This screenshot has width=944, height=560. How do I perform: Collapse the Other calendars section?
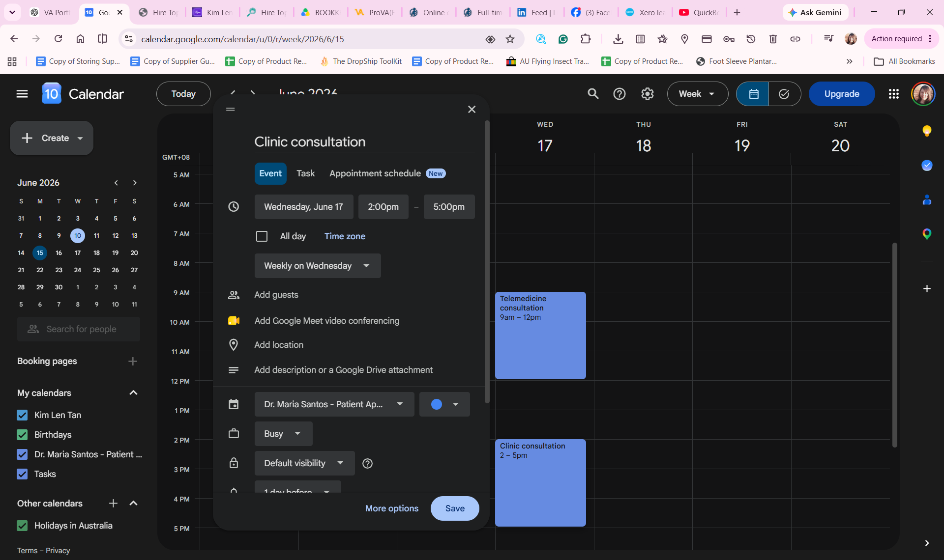tap(133, 504)
